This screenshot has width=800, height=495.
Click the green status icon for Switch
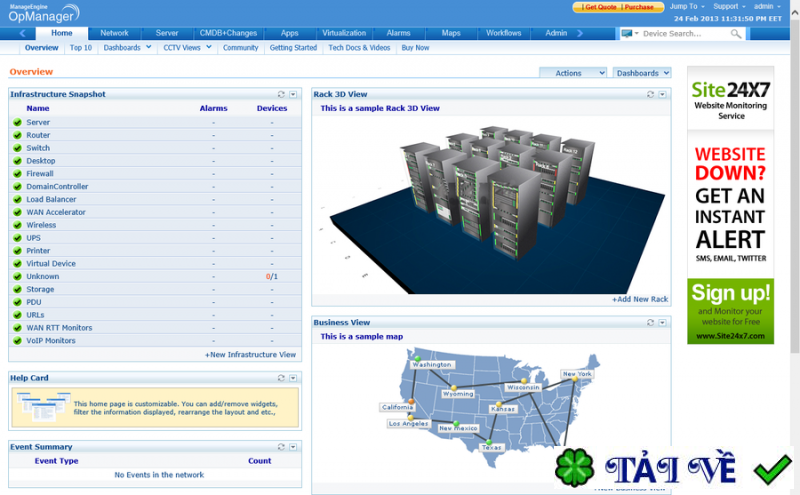[x=17, y=148]
